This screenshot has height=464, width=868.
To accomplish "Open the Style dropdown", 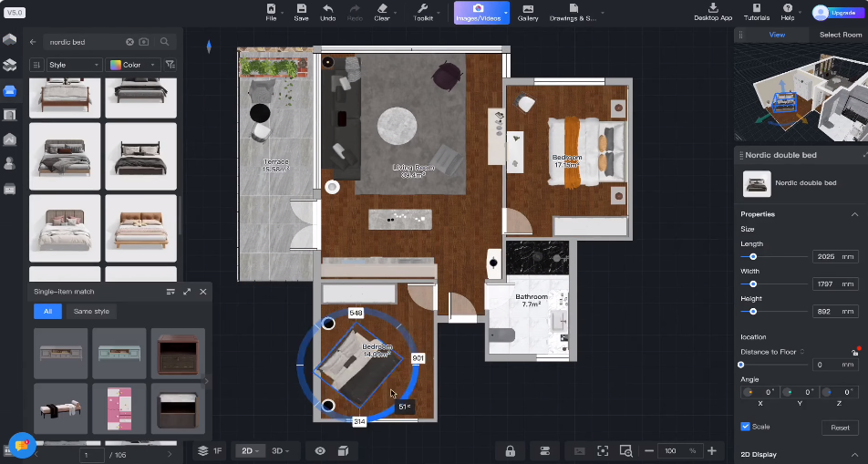I will tap(74, 65).
